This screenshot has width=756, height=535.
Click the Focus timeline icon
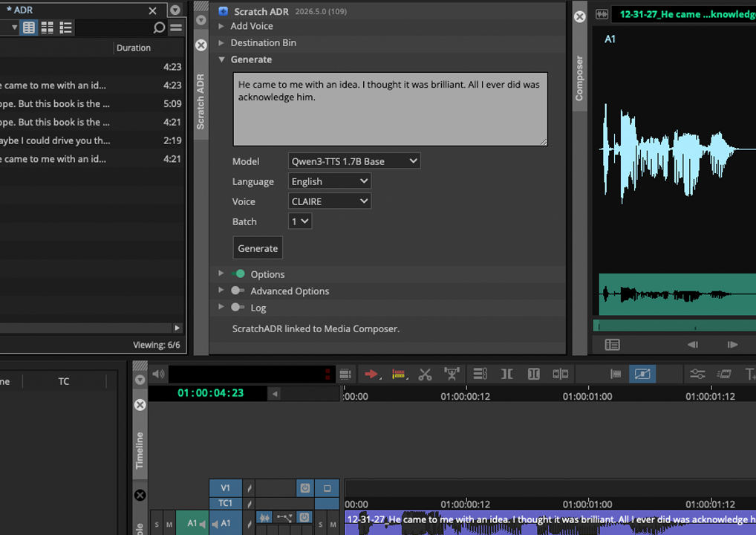[x=480, y=374]
